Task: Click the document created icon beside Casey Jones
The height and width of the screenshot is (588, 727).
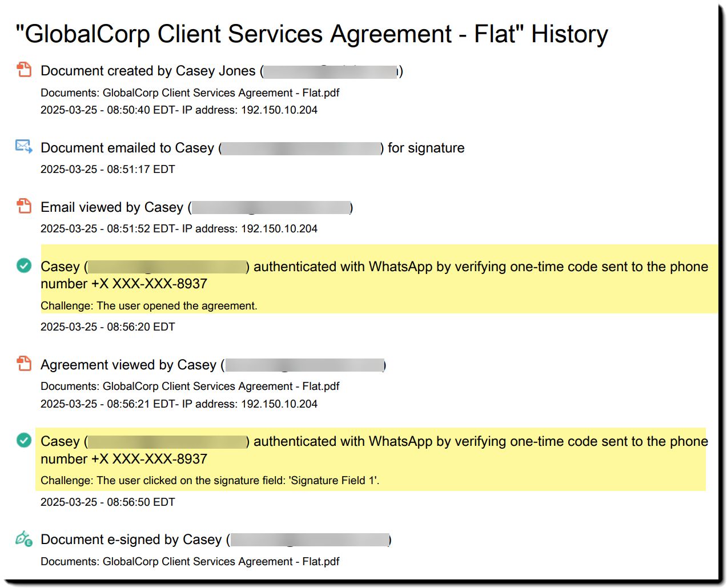Action: 24,70
